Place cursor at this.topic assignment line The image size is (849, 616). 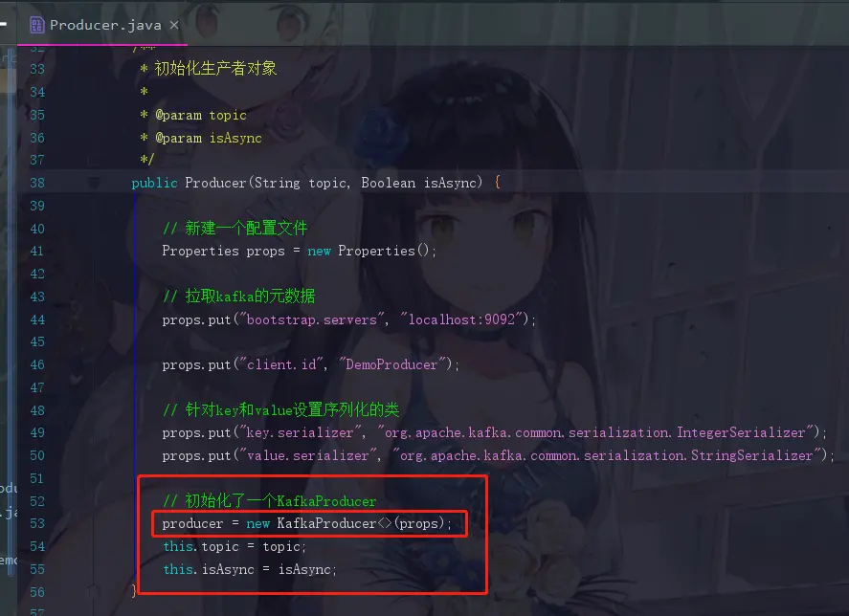234,547
